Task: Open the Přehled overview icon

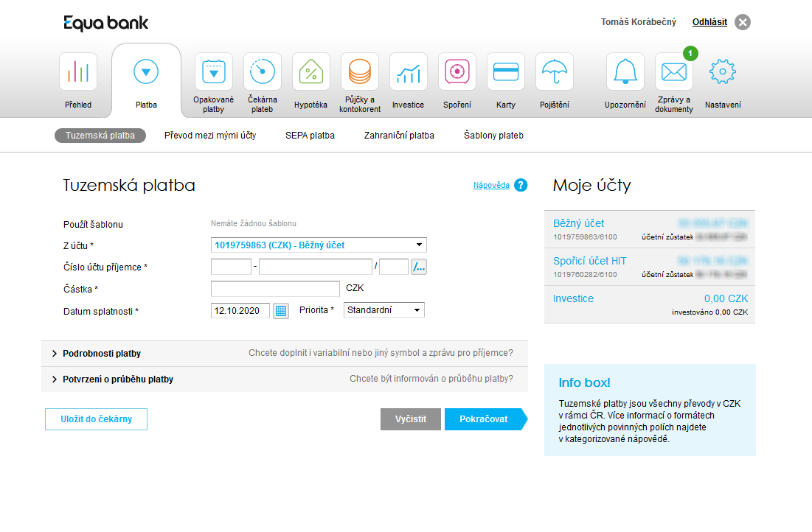Action: click(x=77, y=72)
